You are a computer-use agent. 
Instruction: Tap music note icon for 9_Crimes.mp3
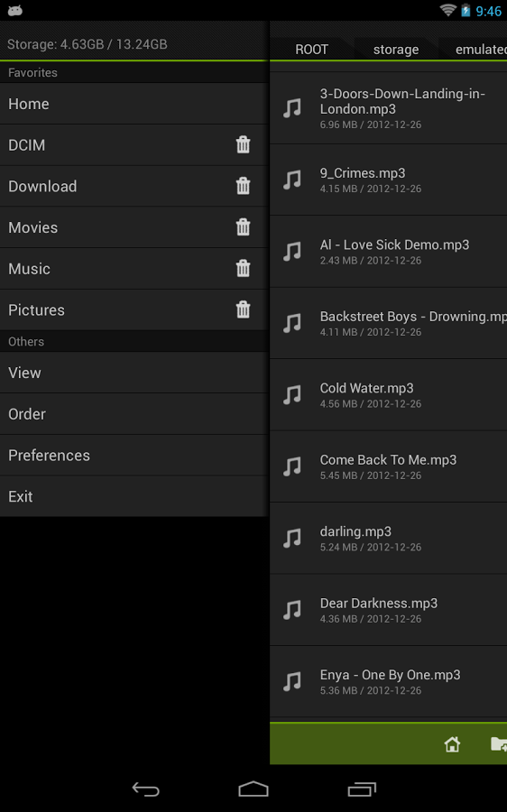pos(292,180)
